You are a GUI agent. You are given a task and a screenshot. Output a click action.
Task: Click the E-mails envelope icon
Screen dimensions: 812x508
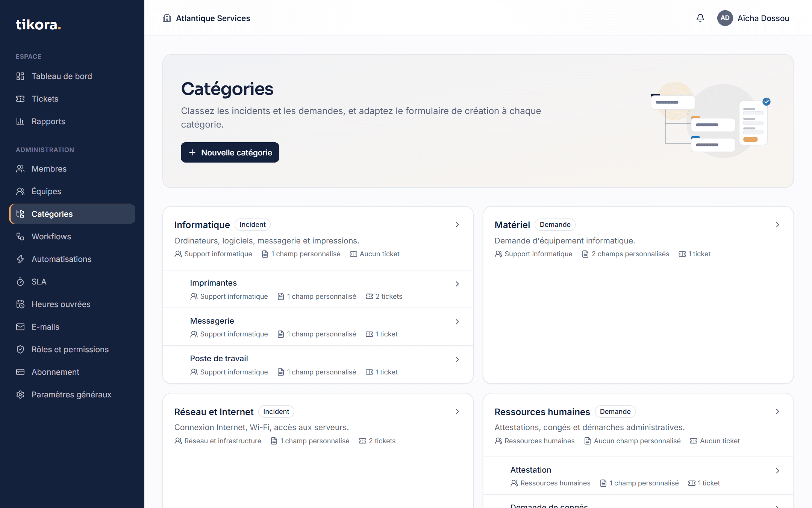20,327
